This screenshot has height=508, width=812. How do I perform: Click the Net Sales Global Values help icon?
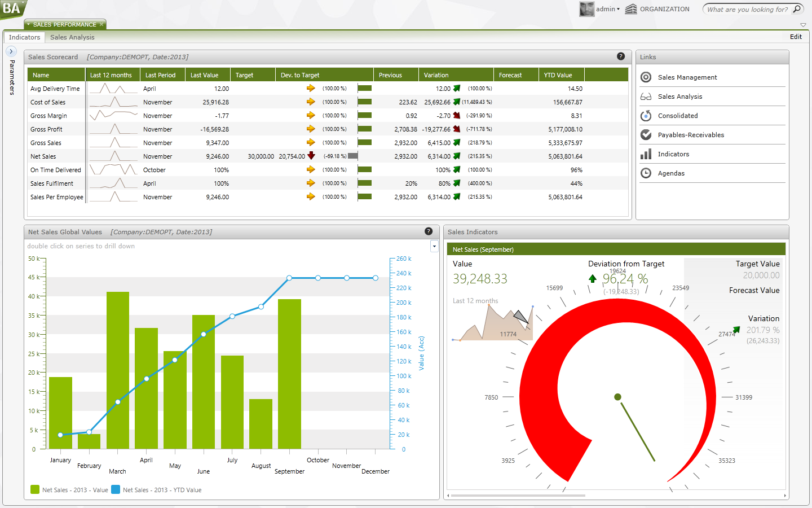[x=429, y=231]
